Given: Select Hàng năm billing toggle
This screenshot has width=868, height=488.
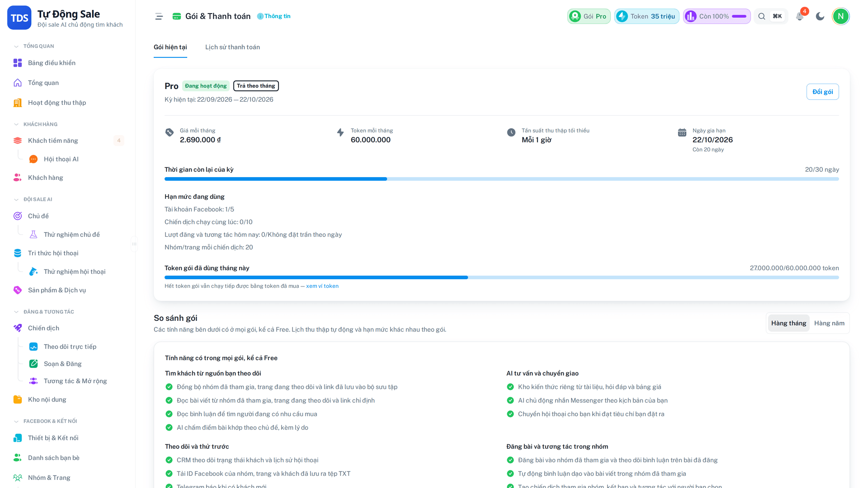Looking at the screenshot, I should point(829,323).
